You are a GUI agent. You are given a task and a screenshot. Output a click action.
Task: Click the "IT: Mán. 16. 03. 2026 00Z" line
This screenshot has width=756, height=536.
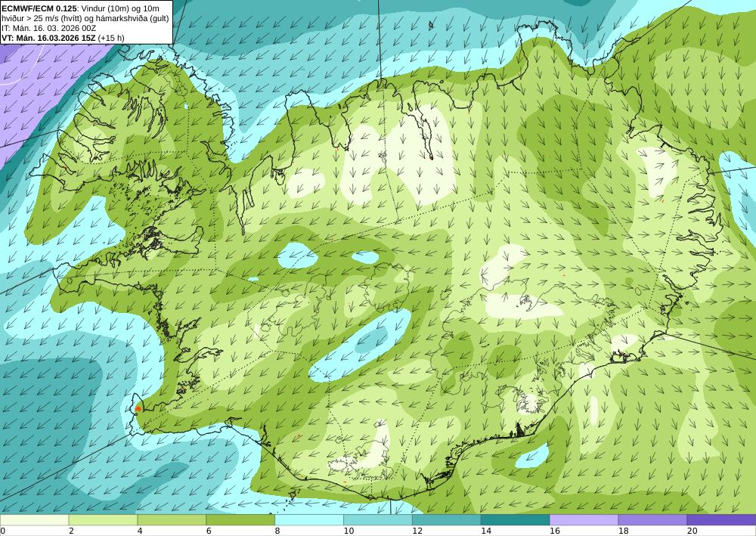[48, 28]
